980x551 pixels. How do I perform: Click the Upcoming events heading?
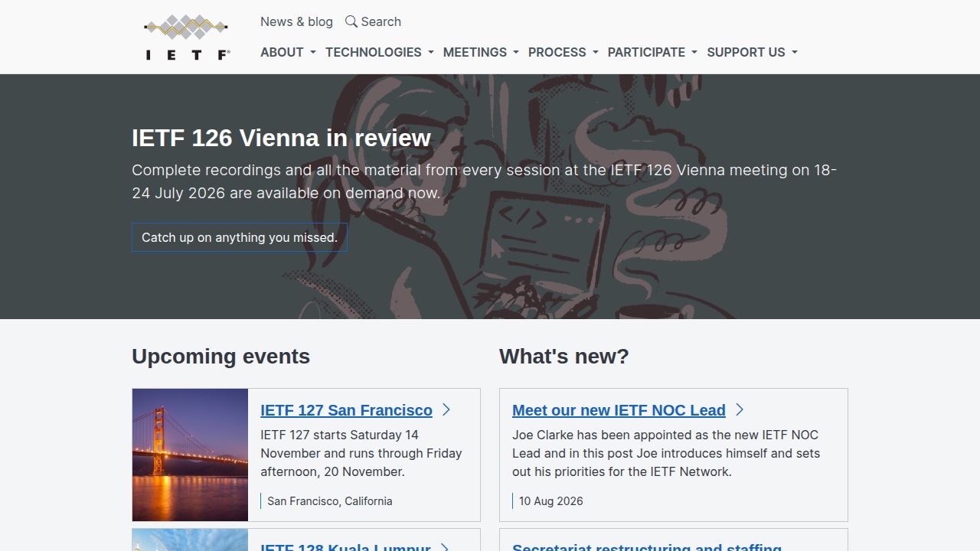[220, 357]
